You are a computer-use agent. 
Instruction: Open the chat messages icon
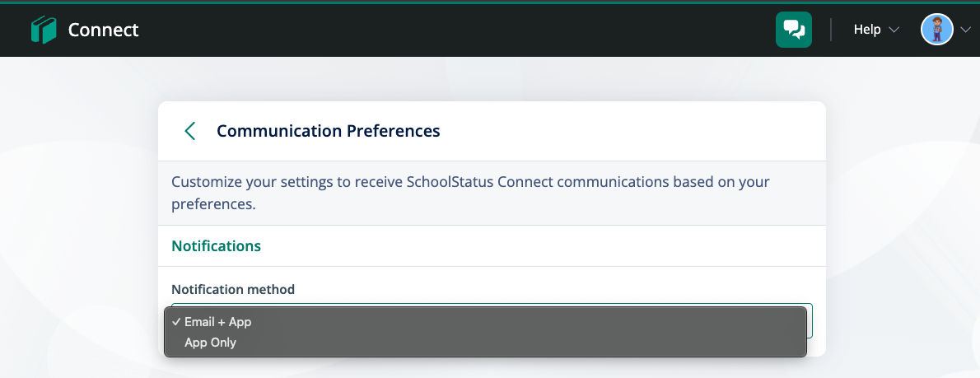tap(794, 30)
